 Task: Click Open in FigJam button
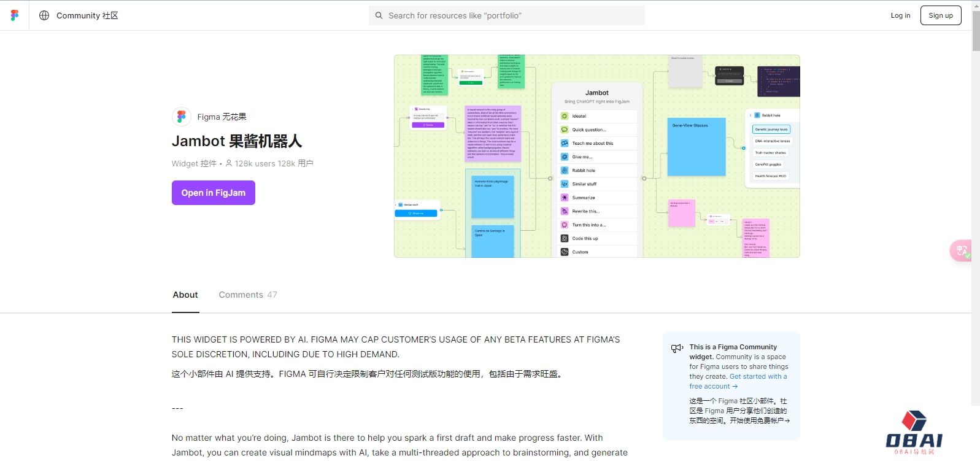pyautogui.click(x=214, y=193)
